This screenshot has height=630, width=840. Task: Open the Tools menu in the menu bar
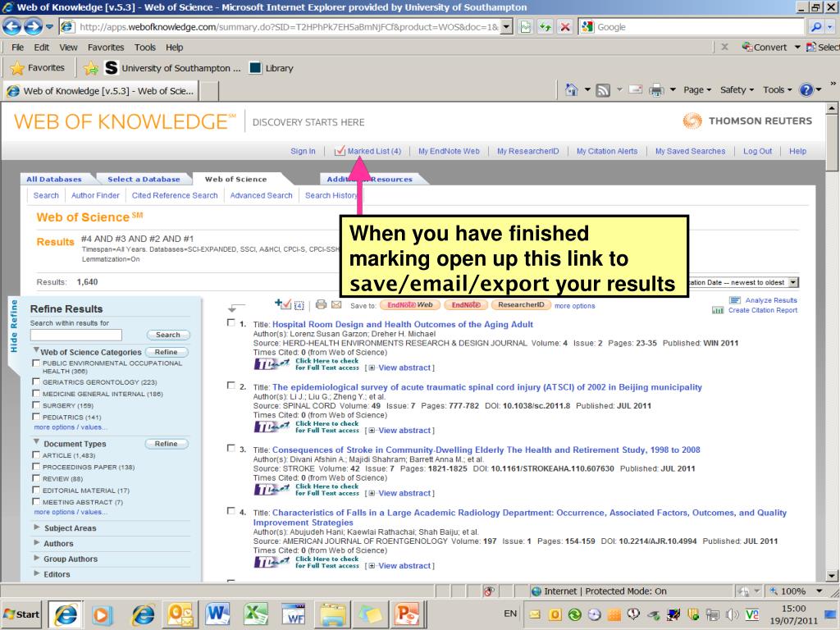144,47
